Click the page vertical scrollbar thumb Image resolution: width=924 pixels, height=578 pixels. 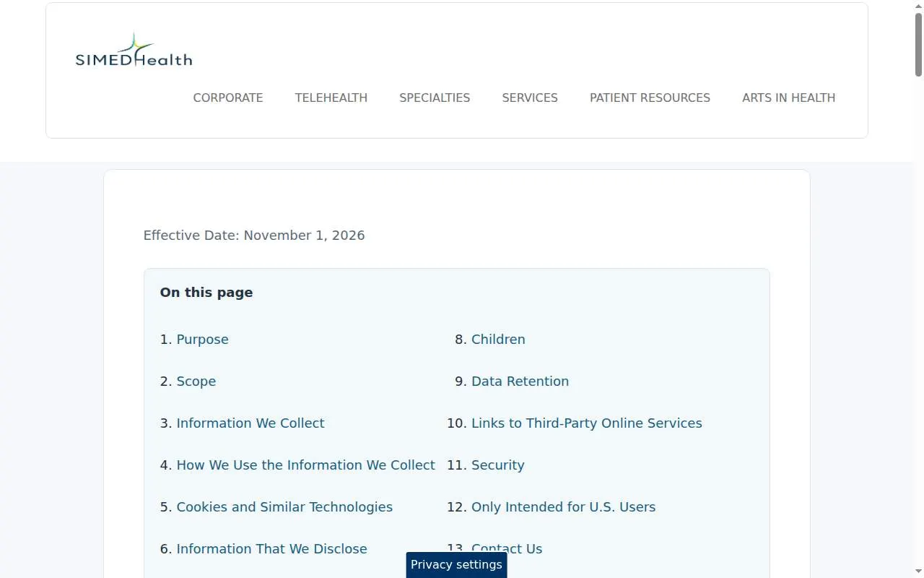coord(918,43)
